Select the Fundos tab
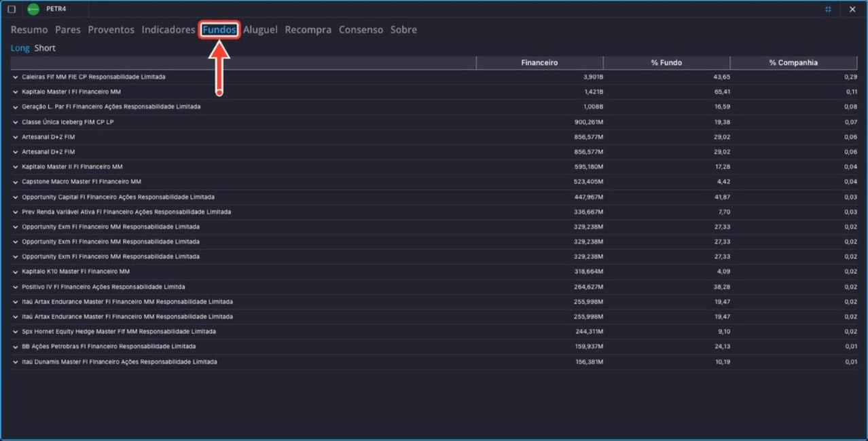 [x=219, y=30]
